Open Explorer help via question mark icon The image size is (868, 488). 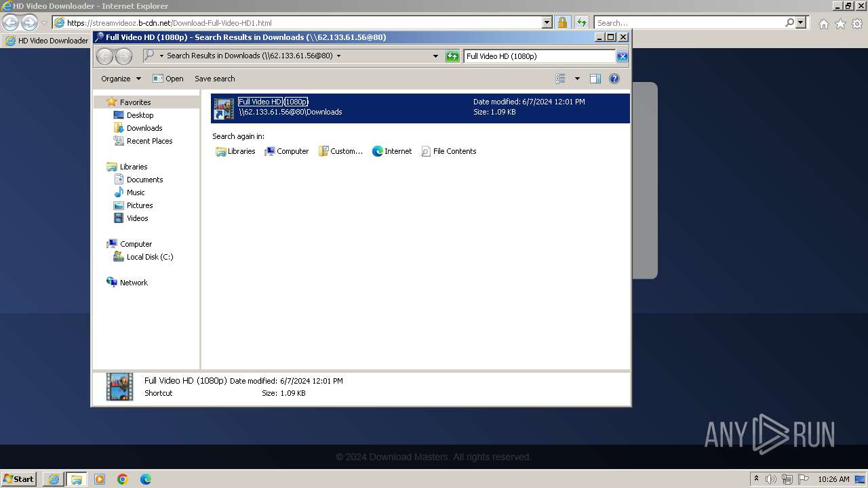pos(614,79)
